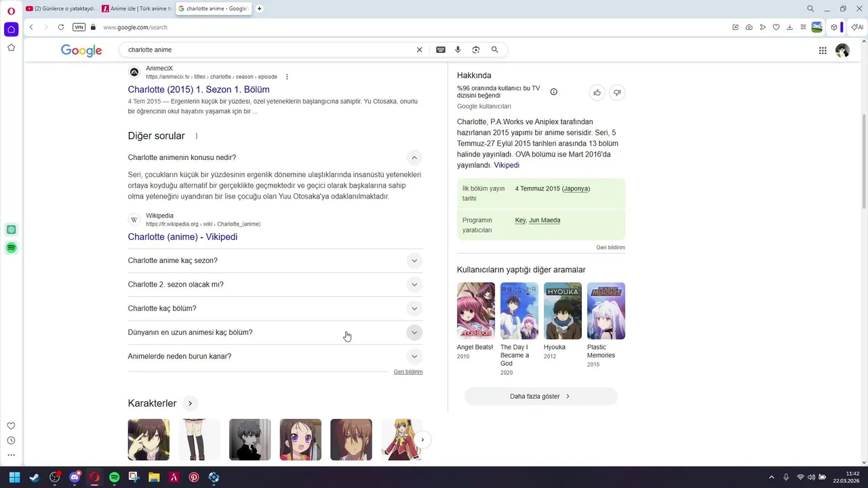Open 'Charlotte (2015) 1. Sezon 1. Bölüm' result
This screenshot has width=868, height=488.
199,89
